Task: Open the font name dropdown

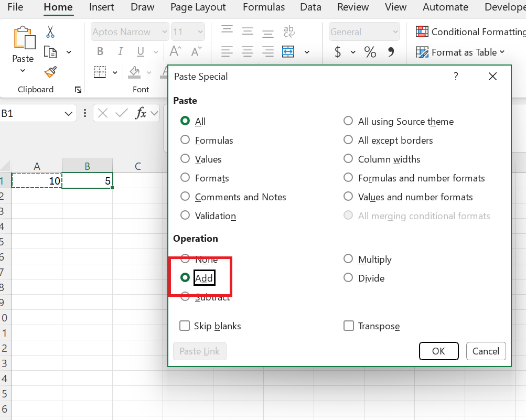Action: (x=164, y=32)
